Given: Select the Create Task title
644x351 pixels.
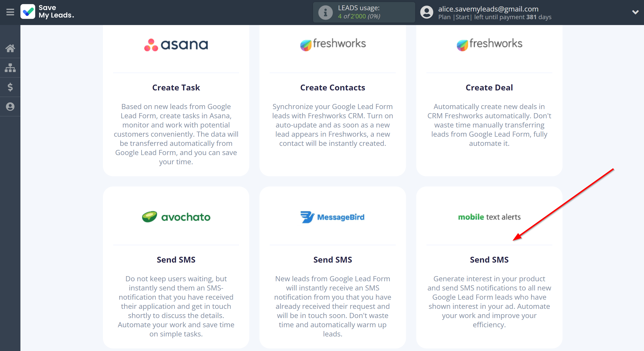Looking at the screenshot, I should coord(176,88).
